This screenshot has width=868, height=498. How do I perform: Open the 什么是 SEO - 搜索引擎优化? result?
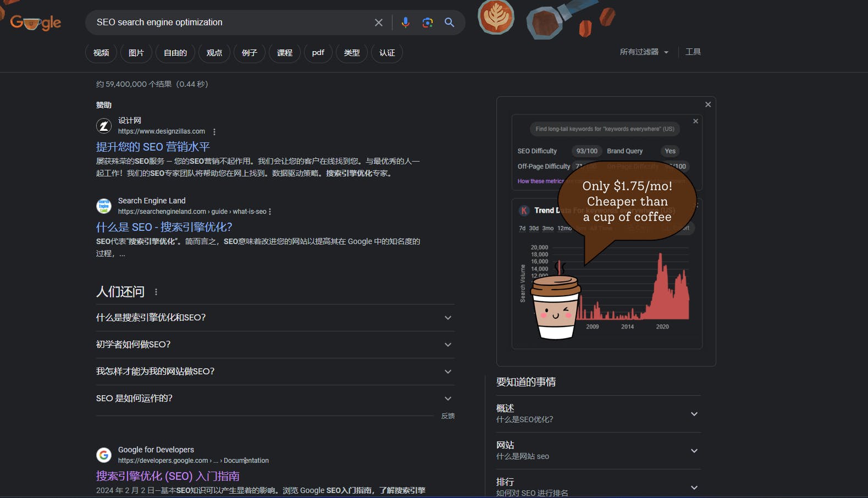(x=164, y=227)
